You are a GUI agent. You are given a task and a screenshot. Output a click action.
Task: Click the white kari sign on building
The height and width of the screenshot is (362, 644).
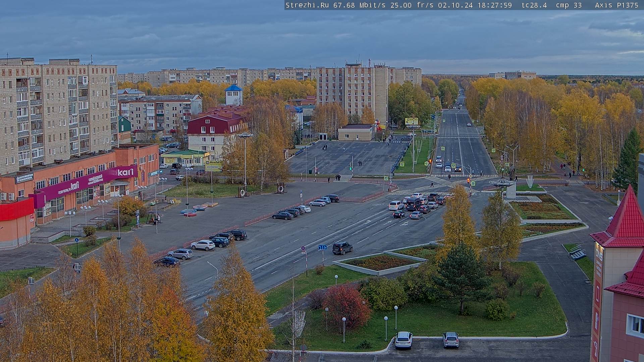125,172
